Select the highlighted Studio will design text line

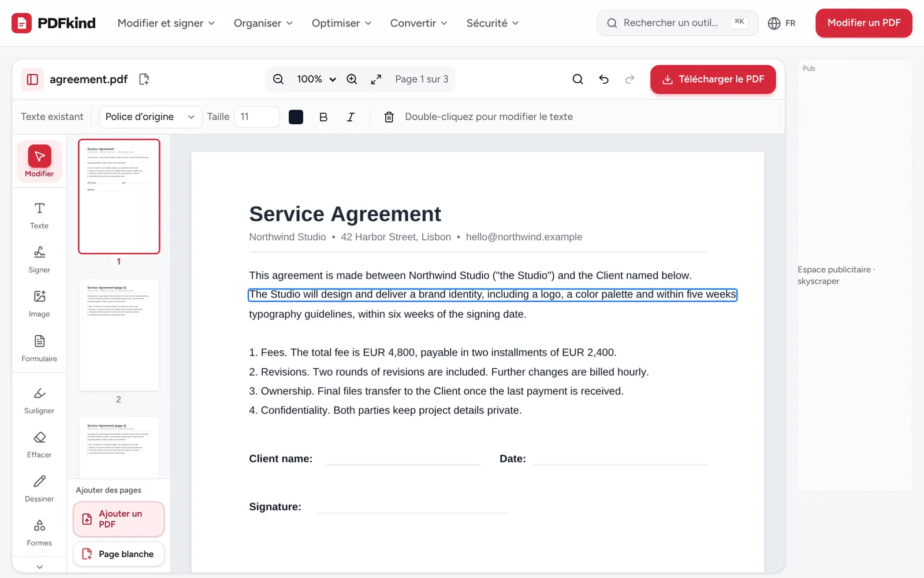click(x=493, y=295)
